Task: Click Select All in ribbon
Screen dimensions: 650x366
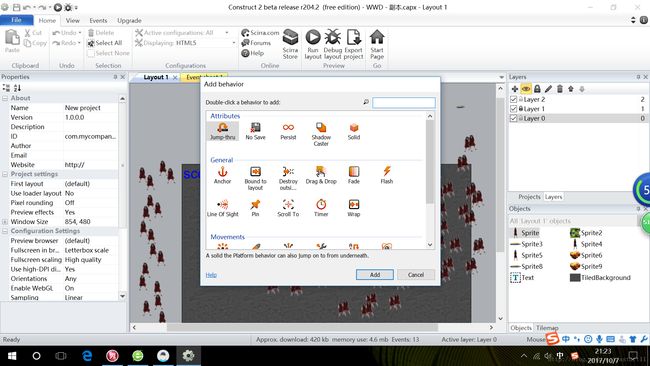Action: click(x=104, y=43)
